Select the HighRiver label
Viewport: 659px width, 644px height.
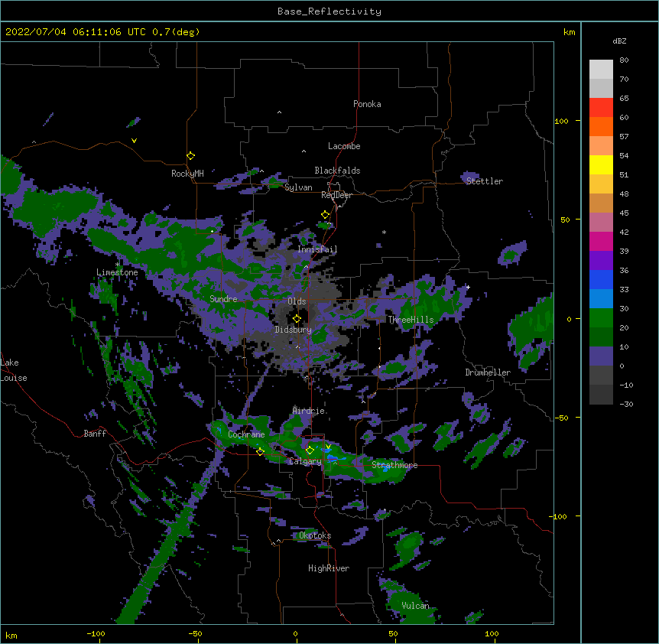coord(329,568)
